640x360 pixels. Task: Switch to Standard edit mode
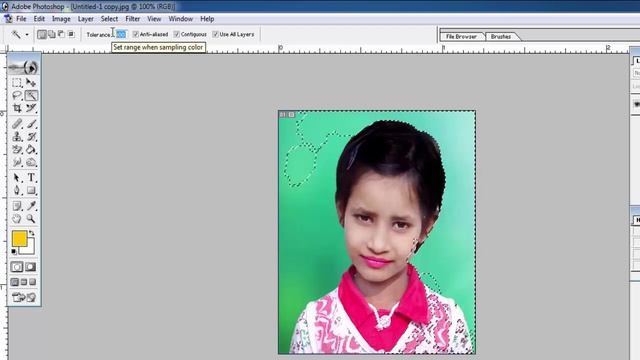17,267
